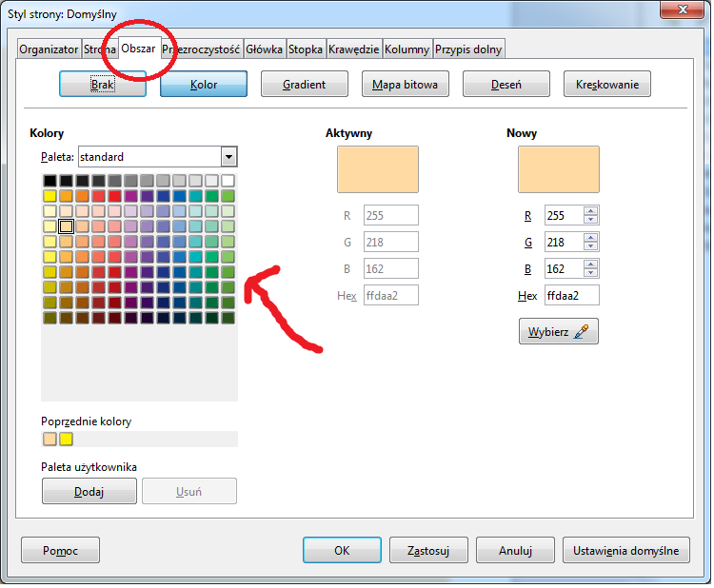Image resolution: width=714 pixels, height=588 pixels.
Task: Open help with the Pomoc button
Action: [x=60, y=550]
